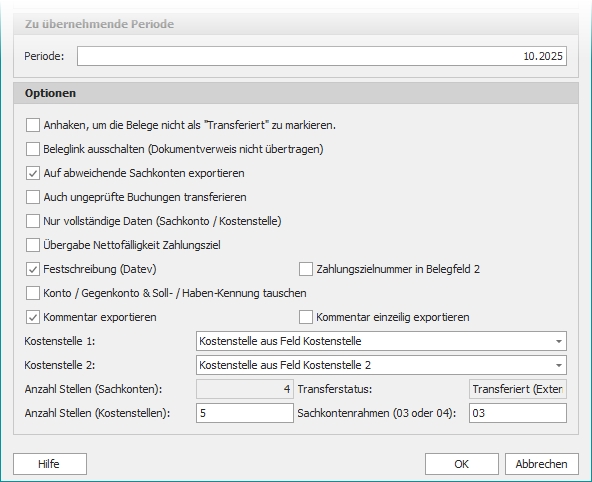The height and width of the screenshot is (482, 592).
Task: Click the 'Transferstatus:' label
Action: pos(335,389)
